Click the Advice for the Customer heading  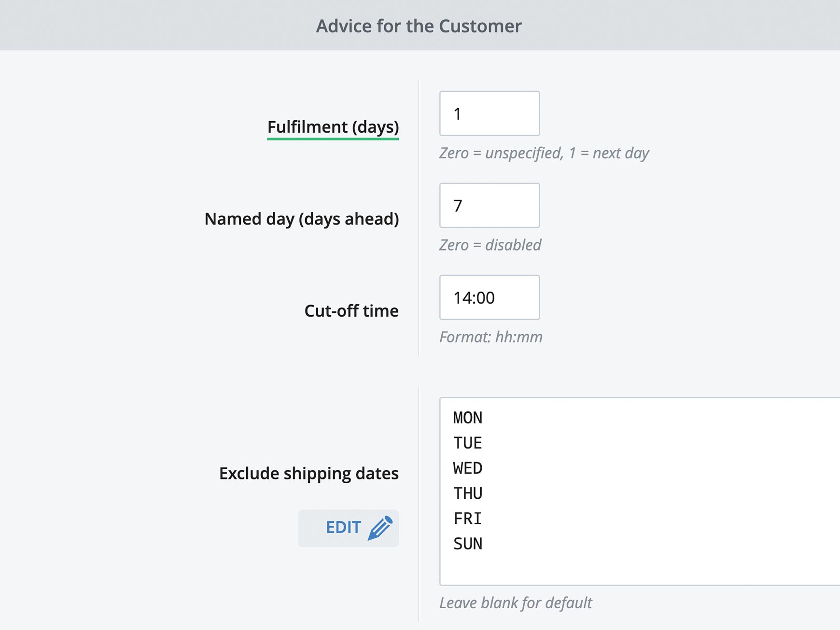419,26
